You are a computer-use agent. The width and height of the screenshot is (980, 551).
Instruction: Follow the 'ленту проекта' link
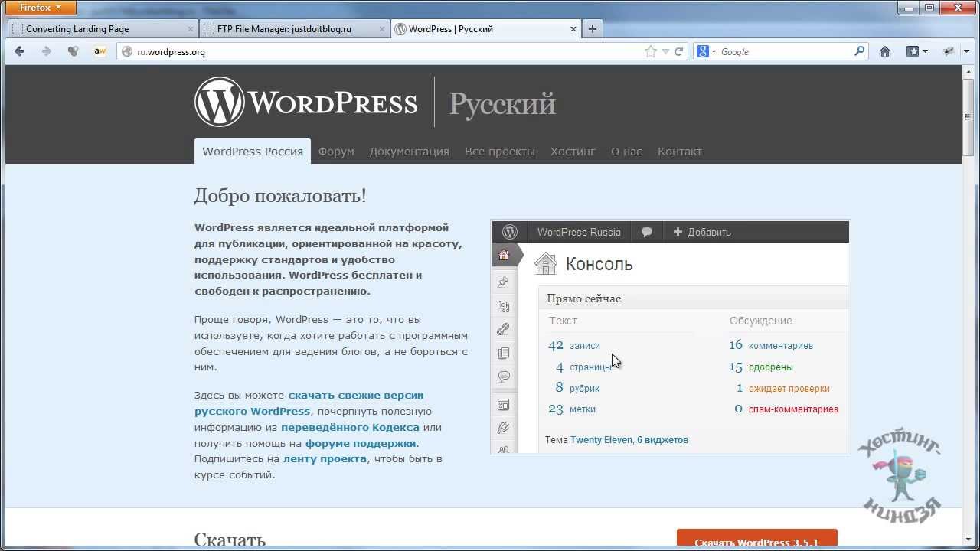click(325, 459)
